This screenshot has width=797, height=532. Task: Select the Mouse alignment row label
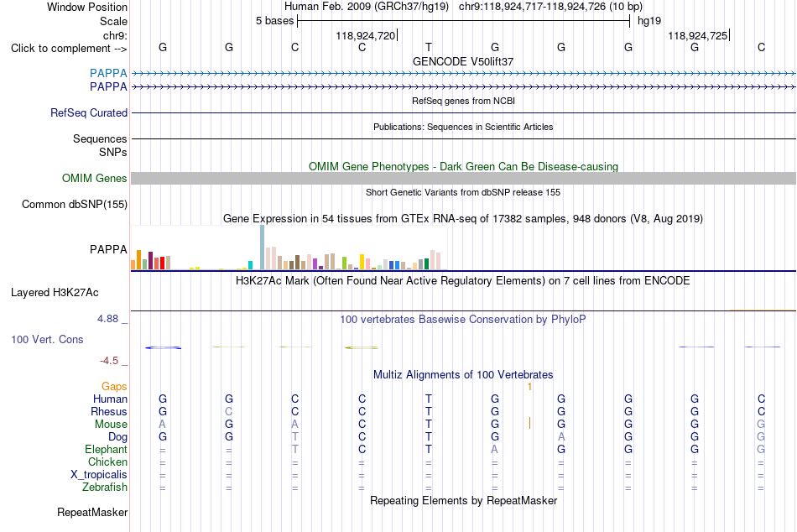tap(111, 425)
